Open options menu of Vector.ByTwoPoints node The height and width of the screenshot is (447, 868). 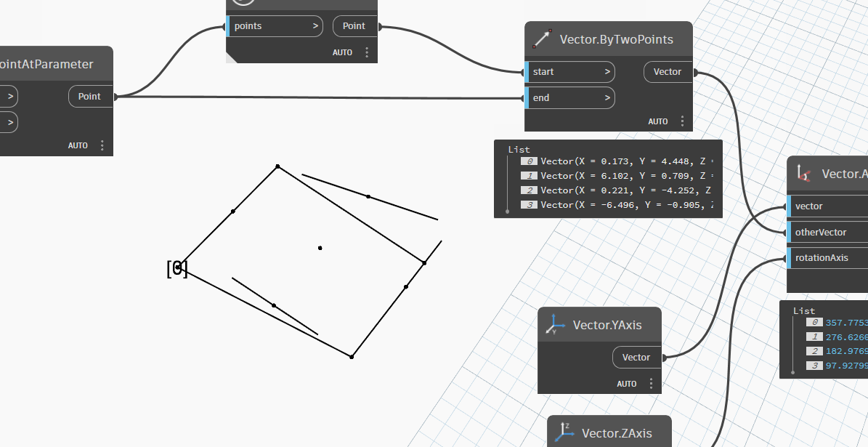(x=682, y=121)
